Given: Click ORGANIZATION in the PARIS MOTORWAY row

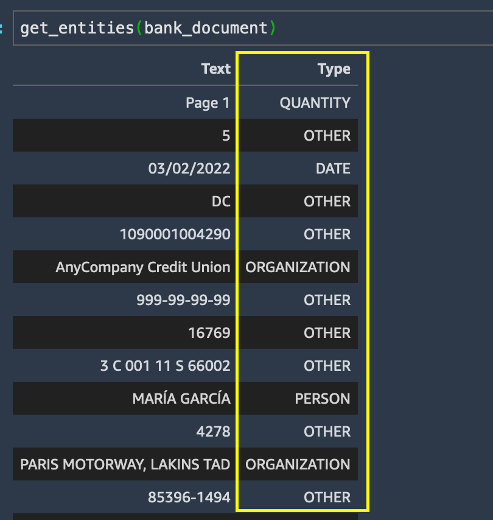Looking at the screenshot, I should click(298, 464).
